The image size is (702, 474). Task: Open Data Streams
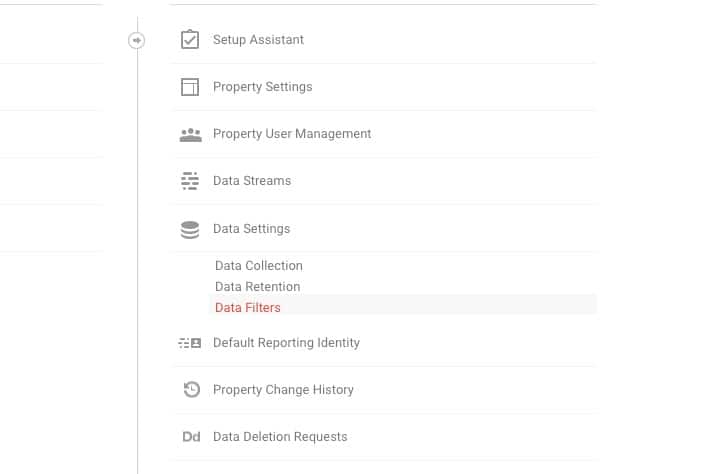(252, 181)
